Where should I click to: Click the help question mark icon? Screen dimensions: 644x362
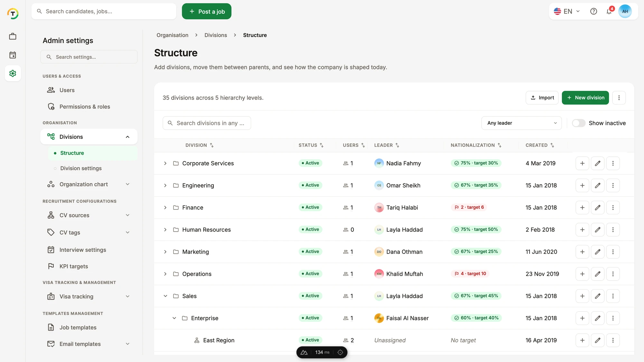[x=593, y=11]
